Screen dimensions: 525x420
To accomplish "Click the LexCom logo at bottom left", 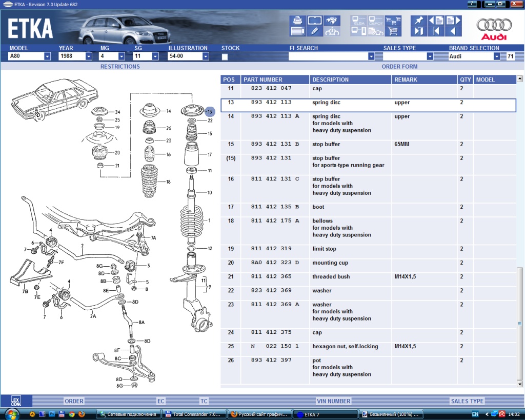I will pos(16,401).
